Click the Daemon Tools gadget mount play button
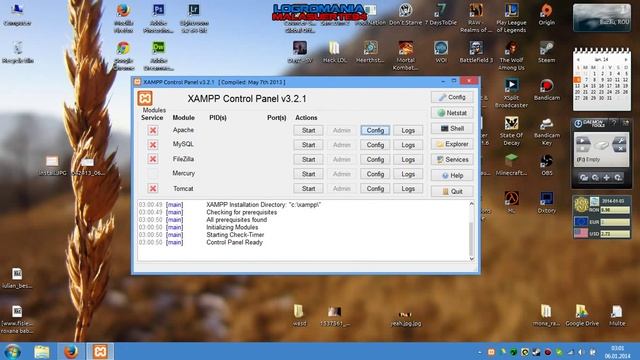 [582, 141]
